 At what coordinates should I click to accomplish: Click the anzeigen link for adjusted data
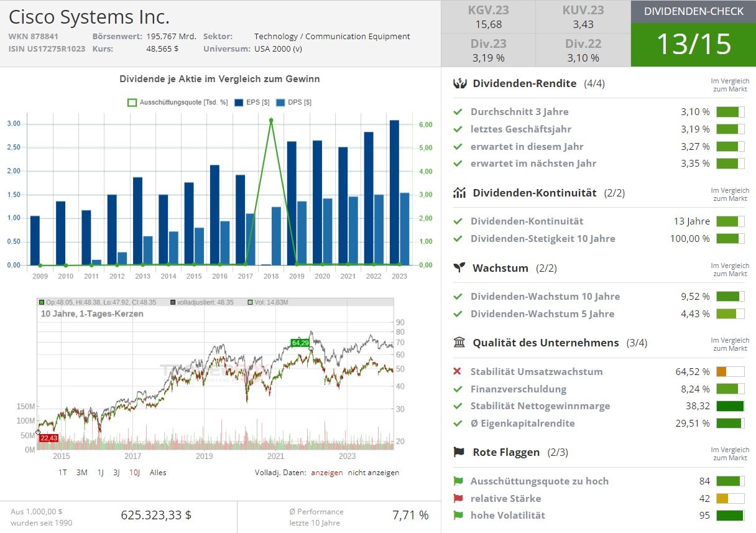pos(327,473)
